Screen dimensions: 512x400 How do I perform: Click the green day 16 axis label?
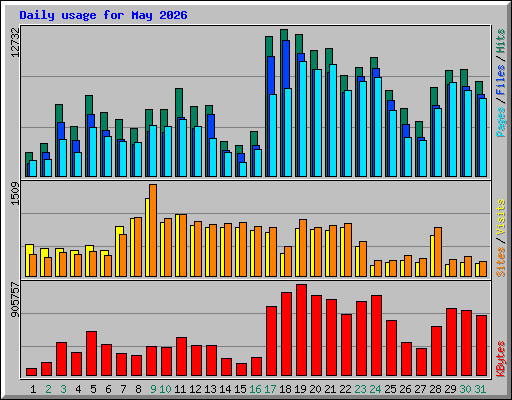[x=255, y=389]
